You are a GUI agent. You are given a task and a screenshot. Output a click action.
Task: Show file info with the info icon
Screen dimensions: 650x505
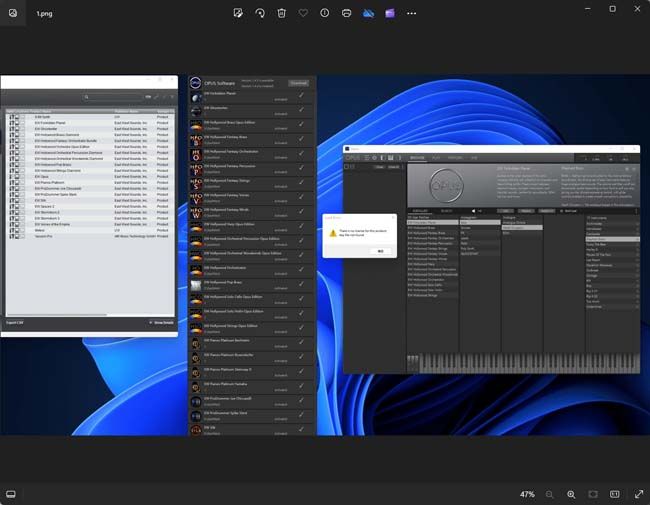click(x=325, y=13)
